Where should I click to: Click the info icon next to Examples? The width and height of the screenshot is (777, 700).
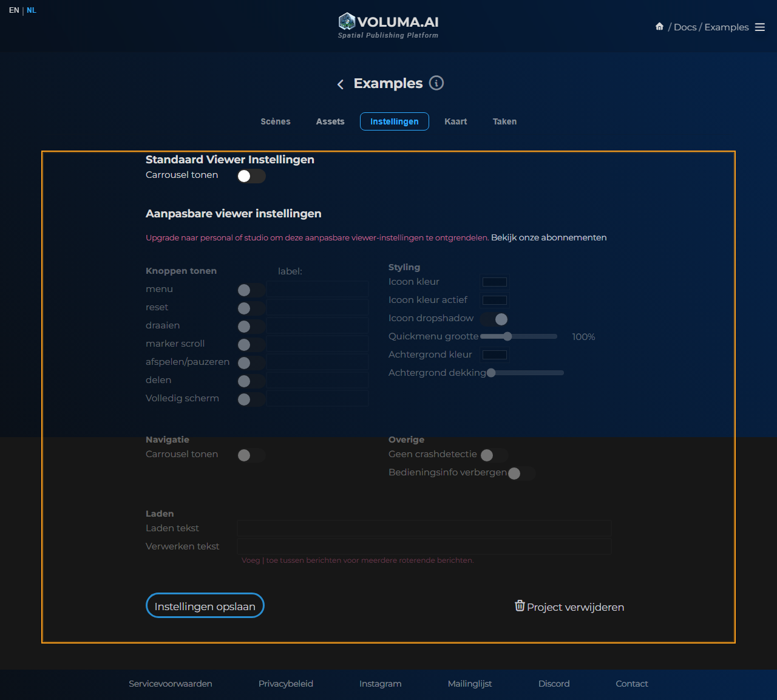point(436,83)
